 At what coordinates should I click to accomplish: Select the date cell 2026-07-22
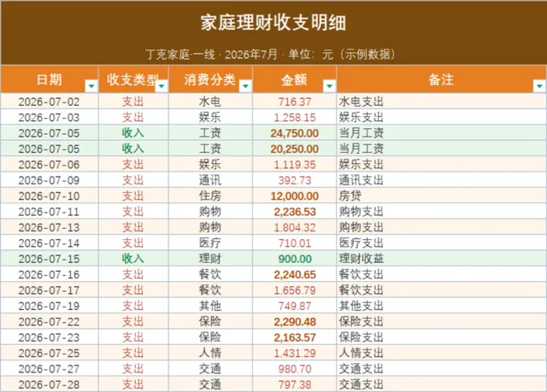(50, 321)
